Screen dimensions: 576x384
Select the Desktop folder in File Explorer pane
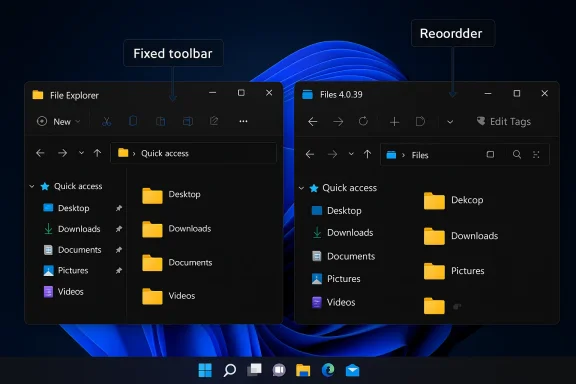[x=171, y=195]
